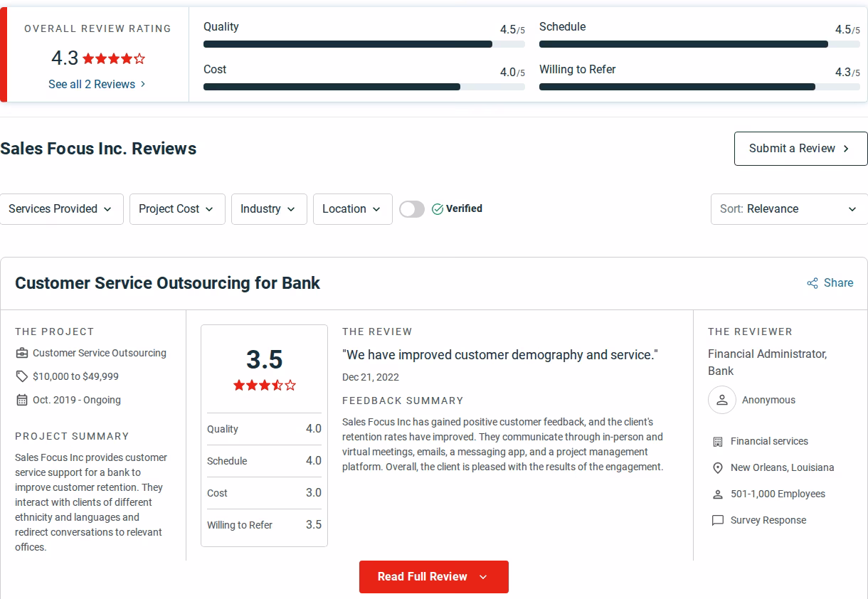This screenshot has width=868, height=599.
Task: Click the share network icon
Action: pyautogui.click(x=813, y=283)
